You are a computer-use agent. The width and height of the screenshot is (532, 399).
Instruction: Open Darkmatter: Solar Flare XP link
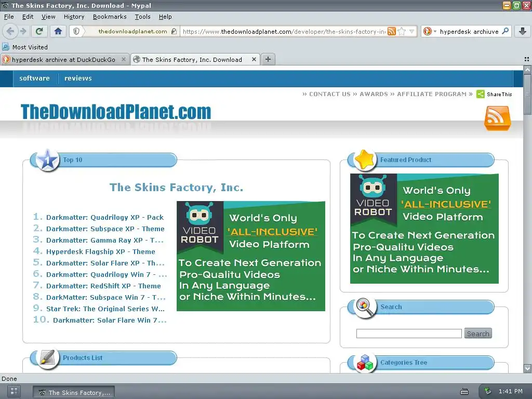click(x=105, y=263)
